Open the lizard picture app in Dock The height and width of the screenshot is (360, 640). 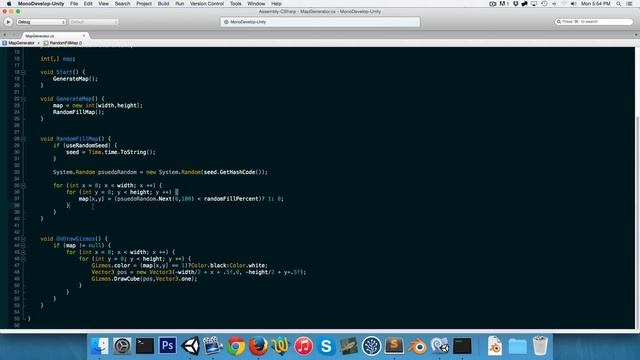[349, 346]
